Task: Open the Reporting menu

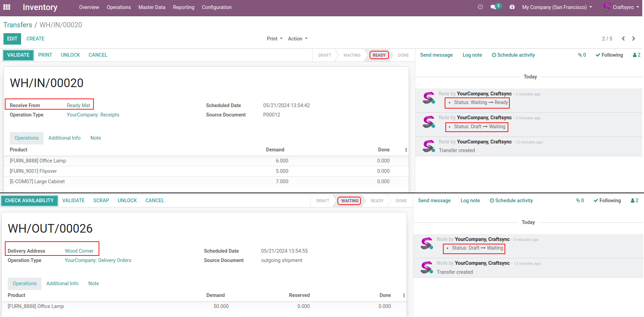Action: click(x=183, y=7)
